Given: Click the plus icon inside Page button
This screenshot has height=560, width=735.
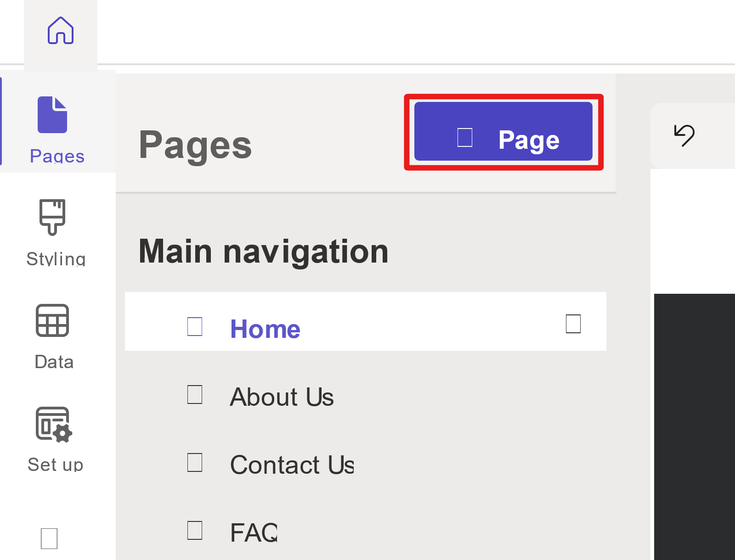Looking at the screenshot, I should (x=465, y=137).
